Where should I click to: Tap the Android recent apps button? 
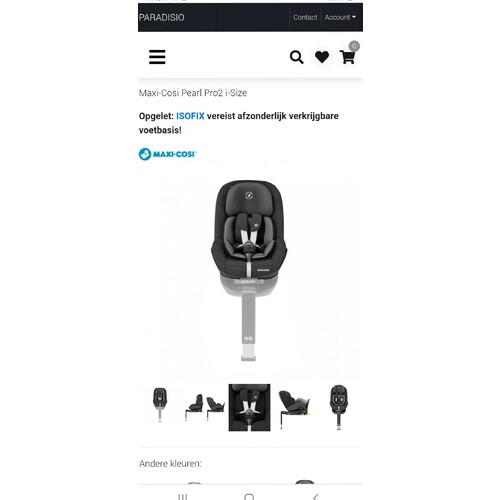182,497
